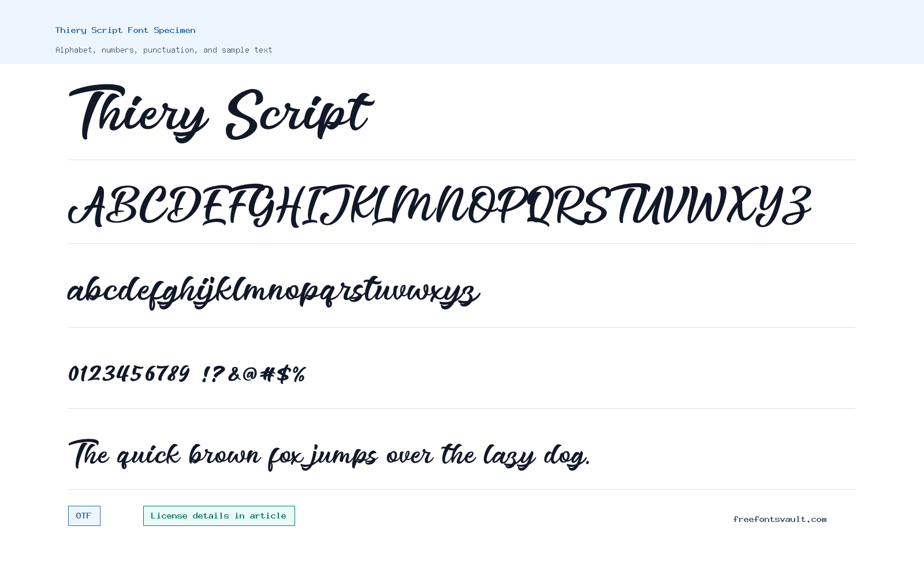This screenshot has height=578, width=924.
Task: Click the License details in article badge
Action: click(x=219, y=516)
